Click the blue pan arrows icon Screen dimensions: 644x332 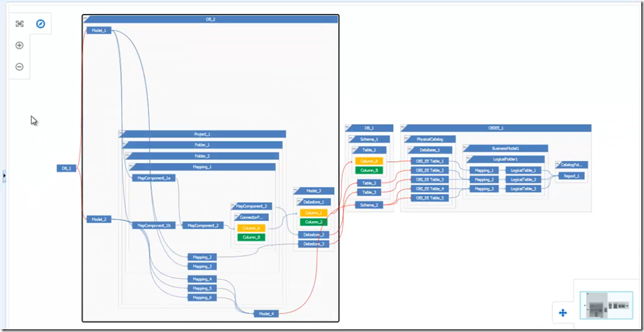pos(563,314)
